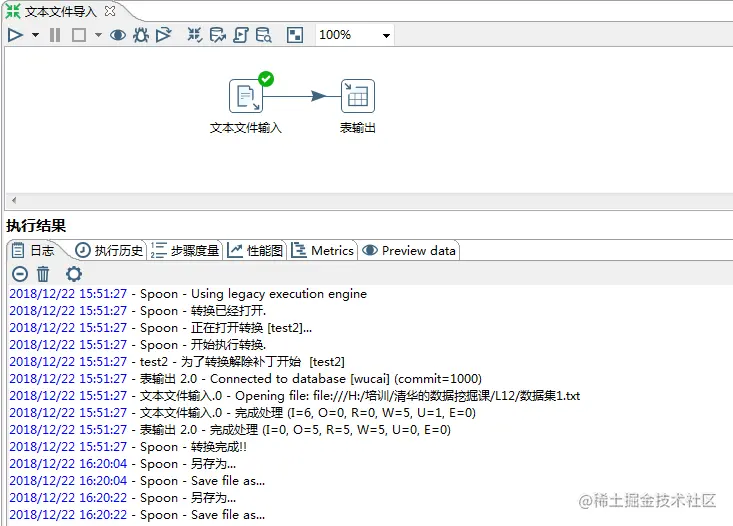Select 16:20:22 log line '另存为...'
This screenshot has height=526, width=733.
[122, 497]
